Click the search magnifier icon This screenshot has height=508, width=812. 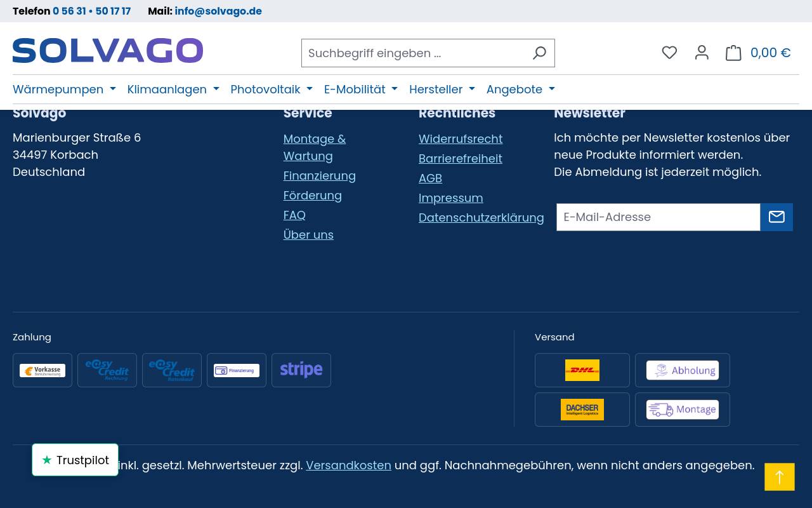pyautogui.click(x=539, y=53)
